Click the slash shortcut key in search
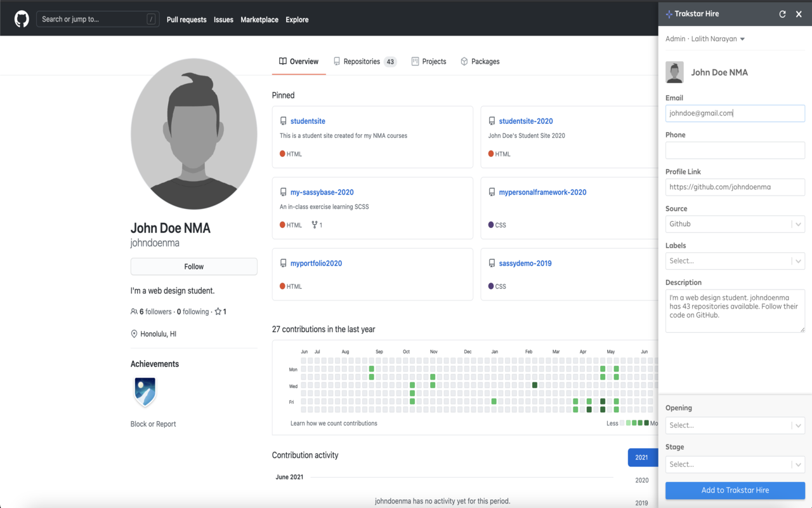The width and height of the screenshot is (812, 508). click(151, 20)
